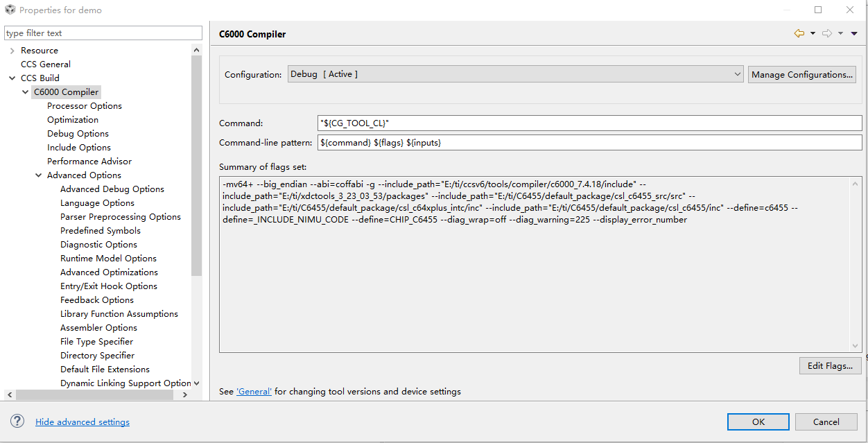Collapse the CCS Build tree node

tap(12, 78)
